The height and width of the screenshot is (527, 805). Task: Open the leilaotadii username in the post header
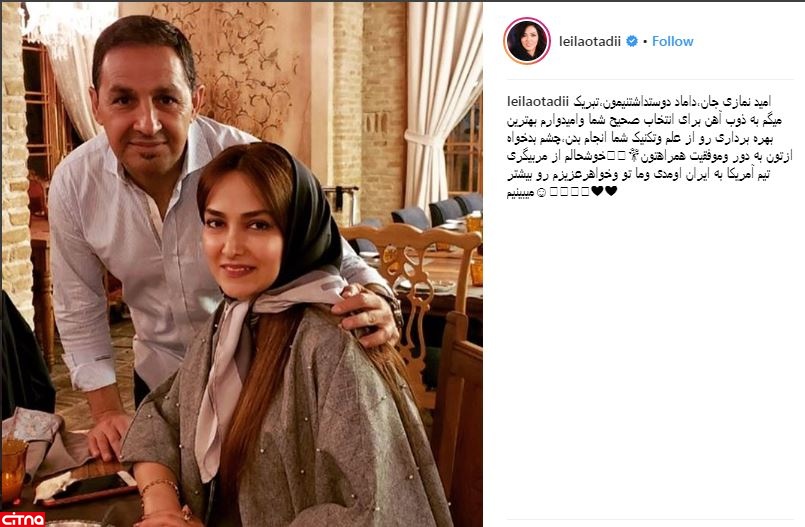[590, 41]
